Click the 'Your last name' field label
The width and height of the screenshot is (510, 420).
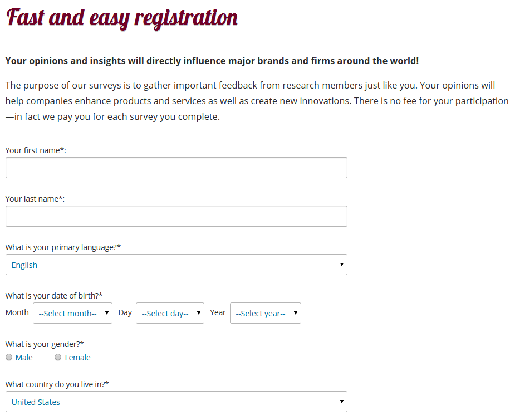point(35,199)
